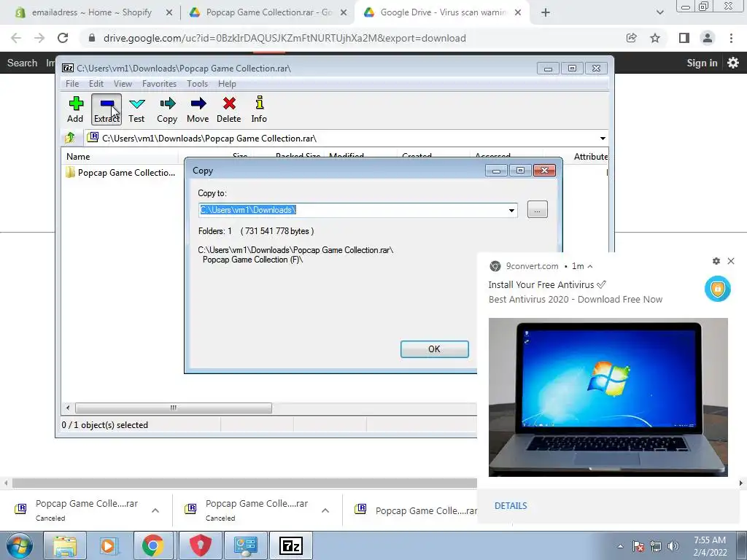Click the third Popcap Game Colle....rar download

tap(415, 510)
